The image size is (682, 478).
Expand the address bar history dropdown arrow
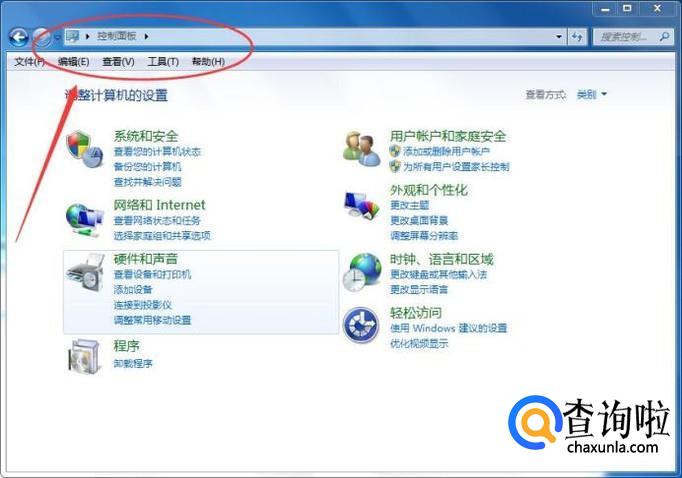559,37
